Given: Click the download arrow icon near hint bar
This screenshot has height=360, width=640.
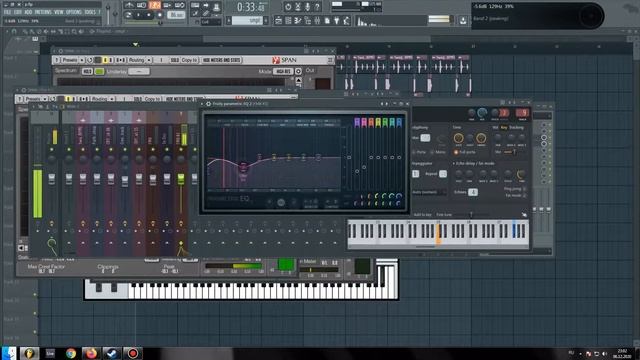Looking at the screenshot, I should pos(463,20).
